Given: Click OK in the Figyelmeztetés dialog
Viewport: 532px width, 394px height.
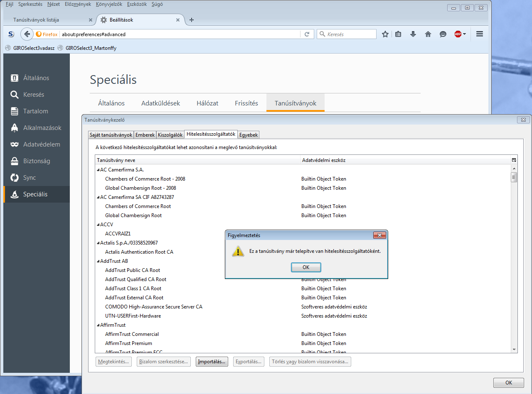Looking at the screenshot, I should (306, 267).
